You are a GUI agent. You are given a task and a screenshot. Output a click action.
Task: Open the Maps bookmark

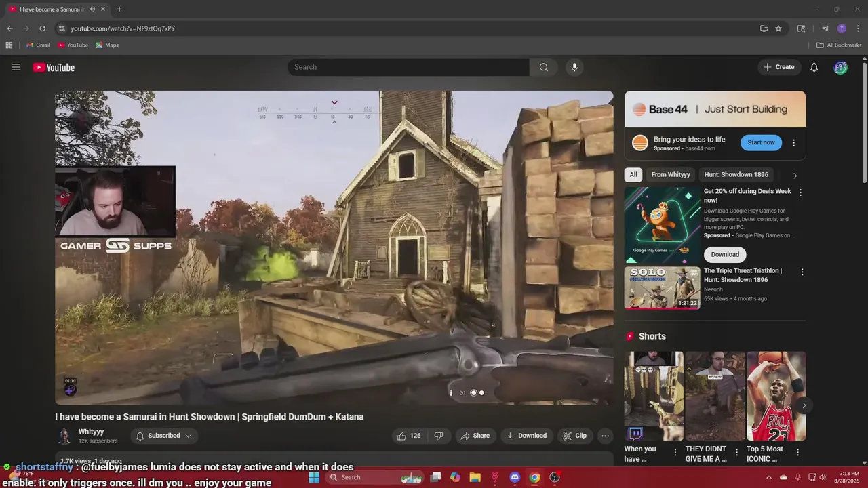[x=107, y=45]
